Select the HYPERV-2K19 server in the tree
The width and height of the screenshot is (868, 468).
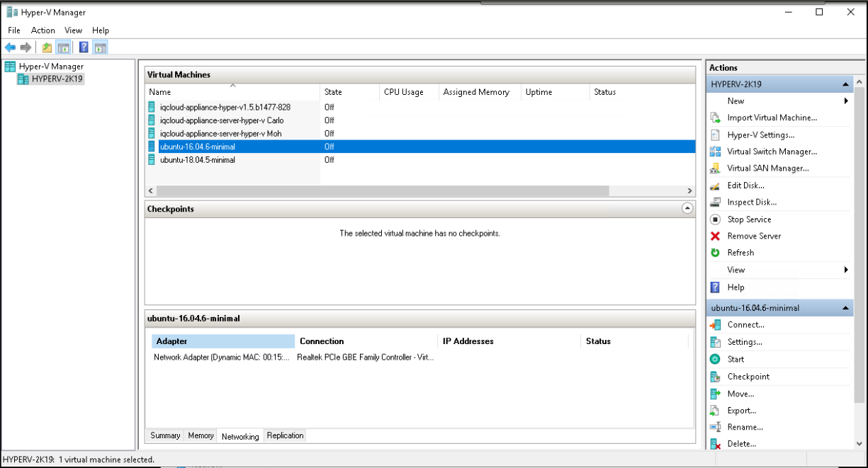[51, 79]
